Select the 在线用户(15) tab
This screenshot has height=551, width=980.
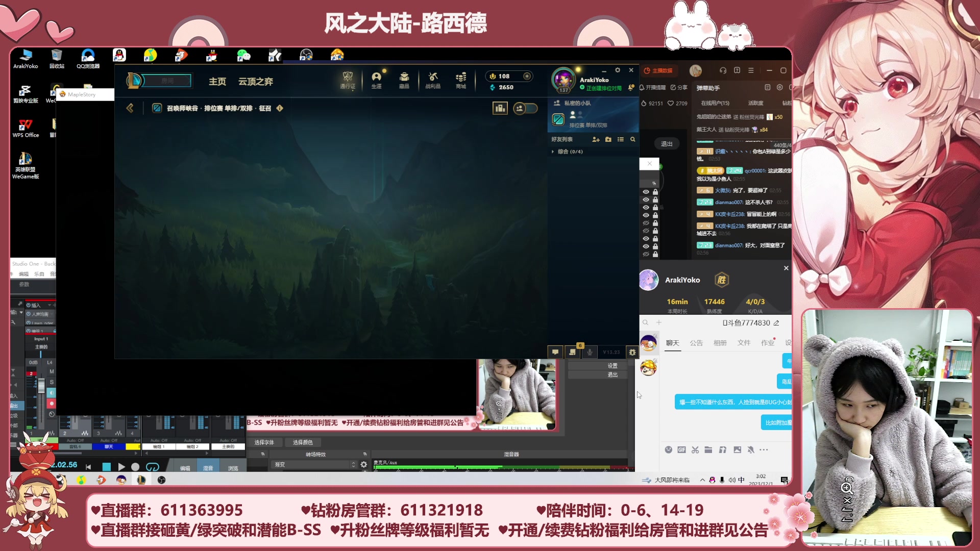click(x=715, y=103)
